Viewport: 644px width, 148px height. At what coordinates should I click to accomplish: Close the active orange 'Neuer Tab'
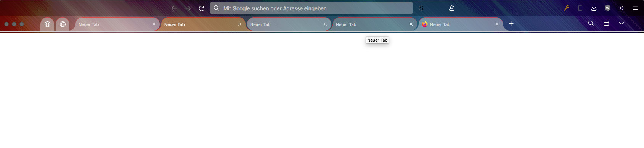click(240, 24)
